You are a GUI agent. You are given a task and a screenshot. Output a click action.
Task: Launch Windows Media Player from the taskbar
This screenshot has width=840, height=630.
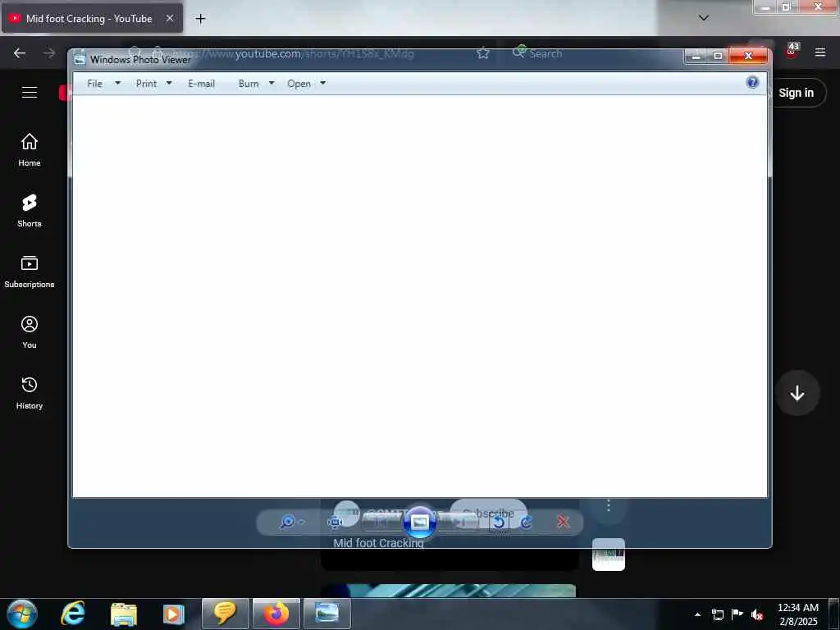click(173, 614)
